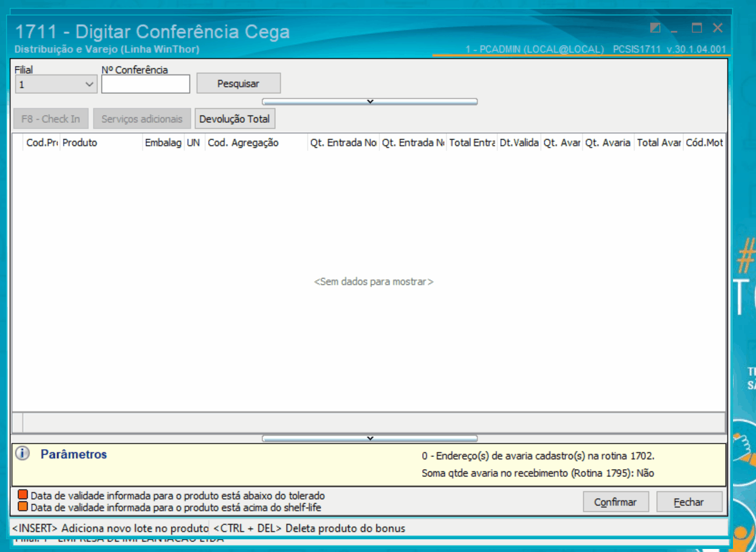Sort by the Cod.Pr column header
The image size is (756, 552).
(x=42, y=143)
